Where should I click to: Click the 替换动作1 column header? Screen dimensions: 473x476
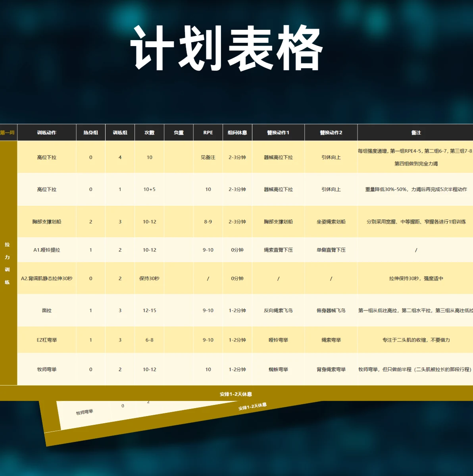278,132
